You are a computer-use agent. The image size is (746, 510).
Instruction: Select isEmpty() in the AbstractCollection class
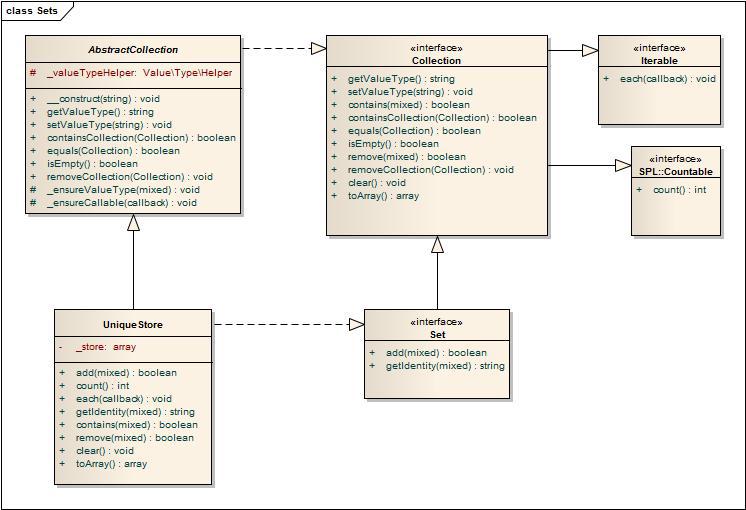pyautogui.click(x=84, y=164)
